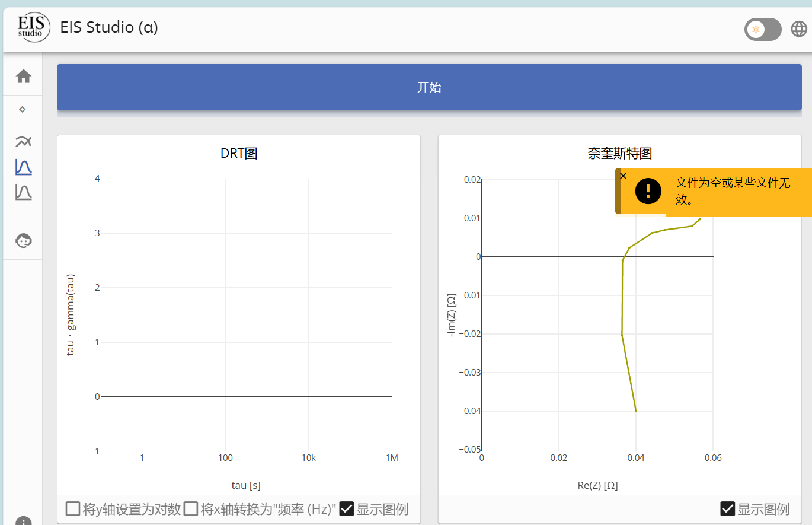The height and width of the screenshot is (525, 812).
Task: Open the curve fitting view in sidebar
Action: (23, 141)
